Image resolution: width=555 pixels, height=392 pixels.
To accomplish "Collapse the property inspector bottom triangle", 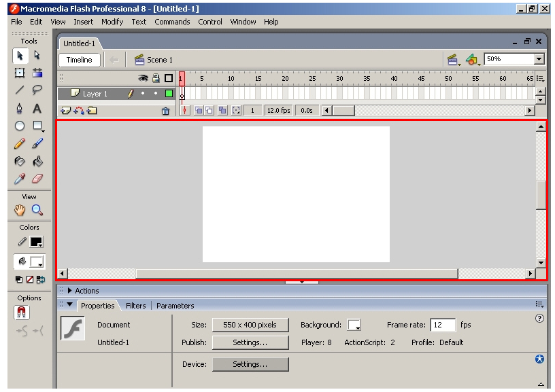I will (541, 385).
